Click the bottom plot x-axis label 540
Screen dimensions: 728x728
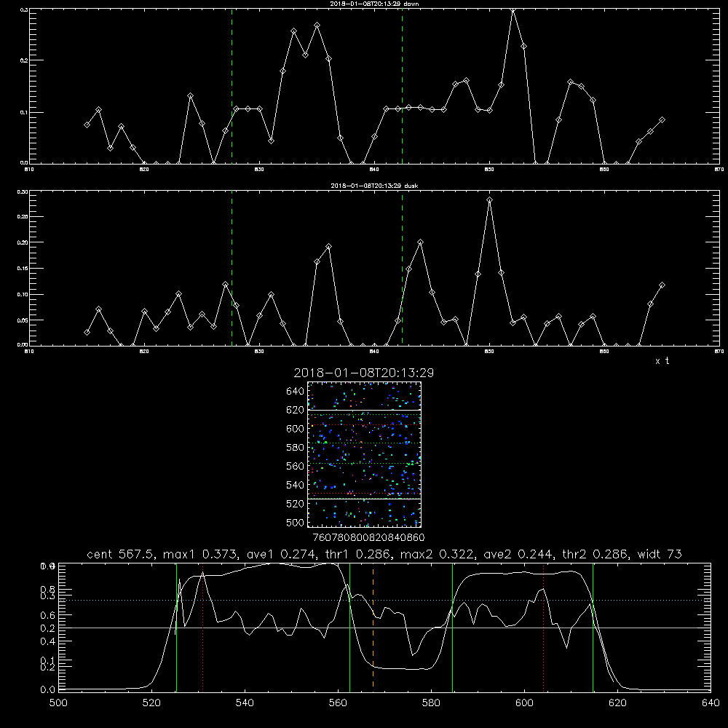pyautogui.click(x=245, y=703)
